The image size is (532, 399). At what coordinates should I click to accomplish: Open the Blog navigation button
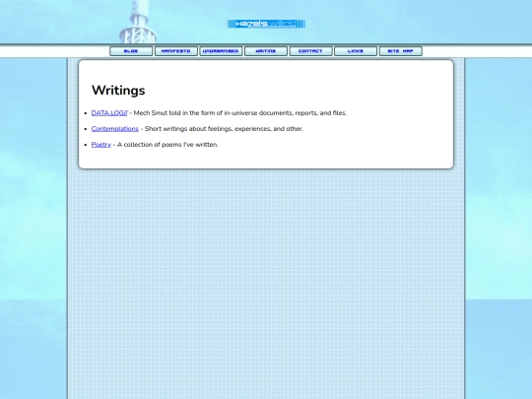131,51
